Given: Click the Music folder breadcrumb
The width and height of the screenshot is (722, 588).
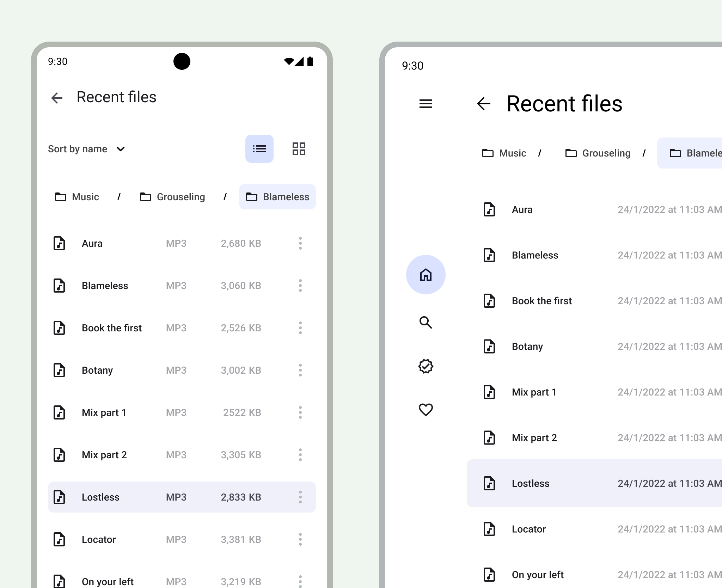Looking at the screenshot, I should click(77, 197).
